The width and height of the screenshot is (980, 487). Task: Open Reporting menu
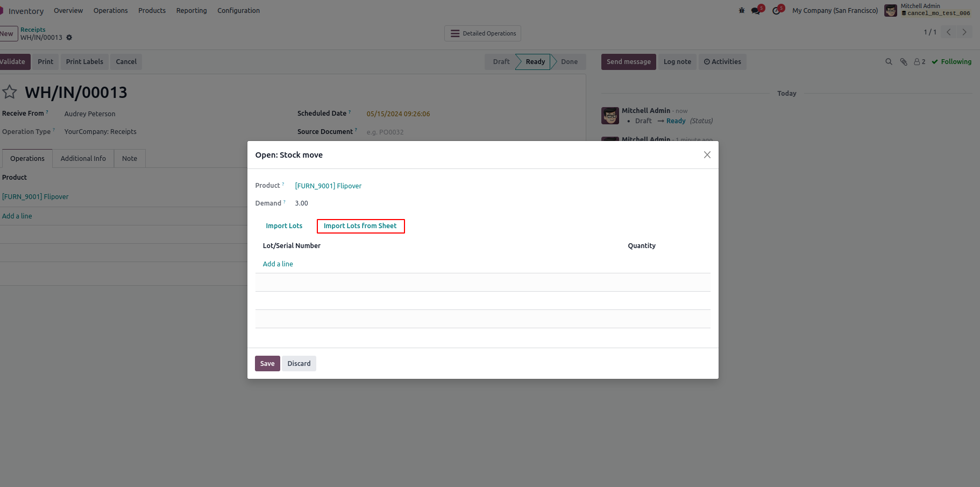coord(191,11)
